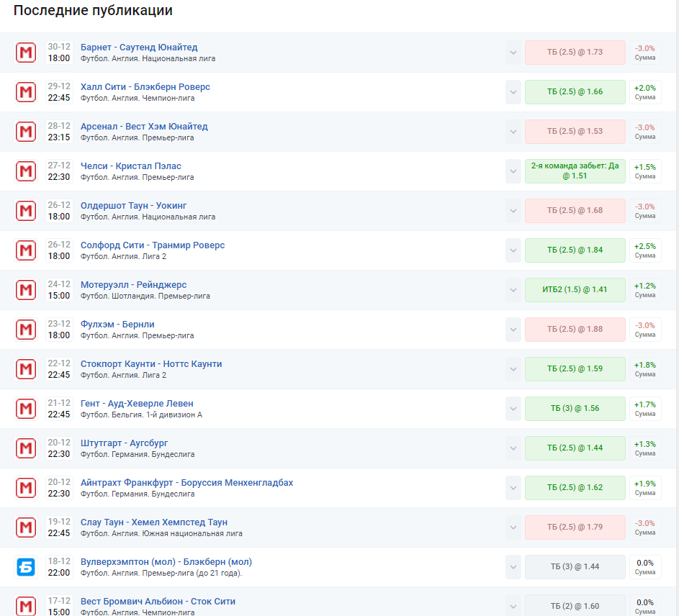Screen dimensions: 679x616
Task: Open the Олдершот Таун - Уокинг match link
Action: pos(133,206)
